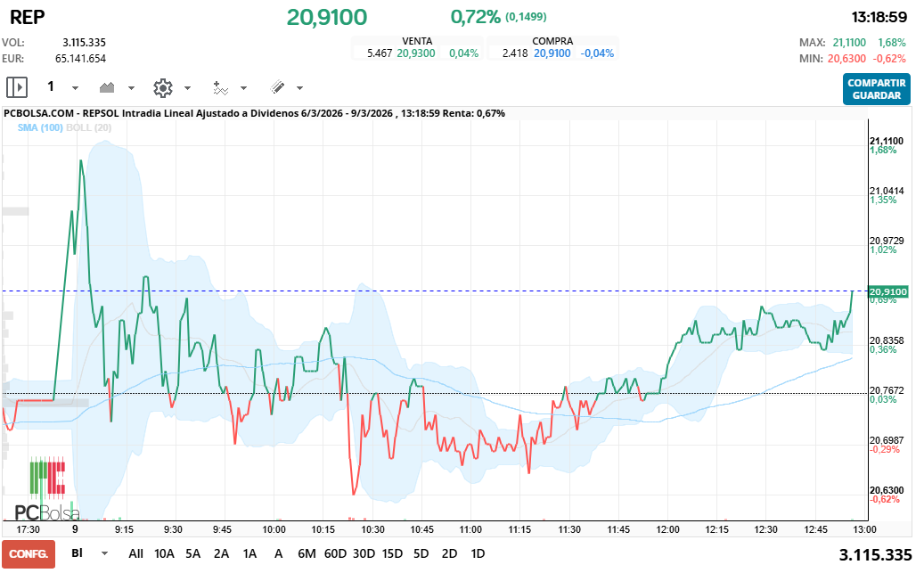Screen dimensions: 924x573
Task: Select the 6M timeframe tab
Action: point(307,553)
